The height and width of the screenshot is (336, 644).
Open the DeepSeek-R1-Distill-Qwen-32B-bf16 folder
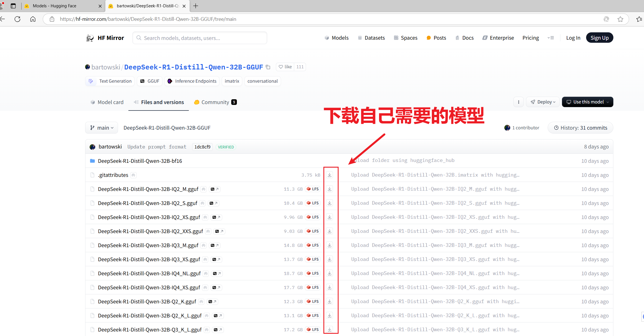click(140, 161)
